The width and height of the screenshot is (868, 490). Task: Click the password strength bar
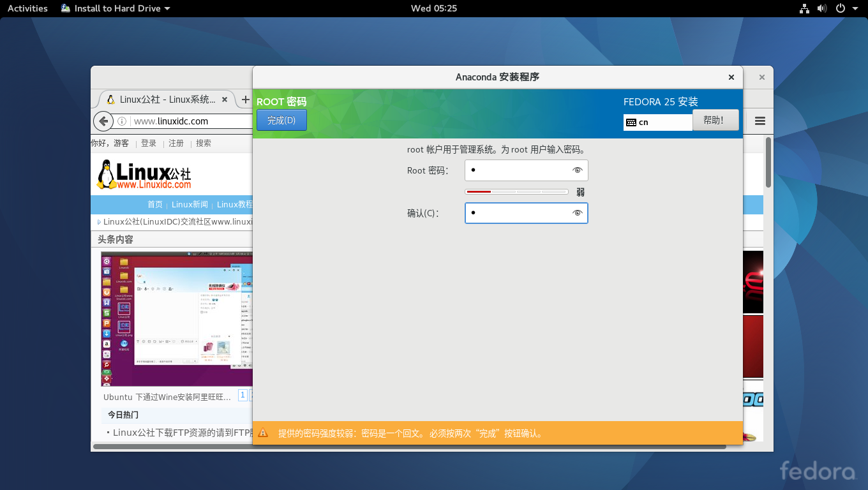tap(517, 192)
